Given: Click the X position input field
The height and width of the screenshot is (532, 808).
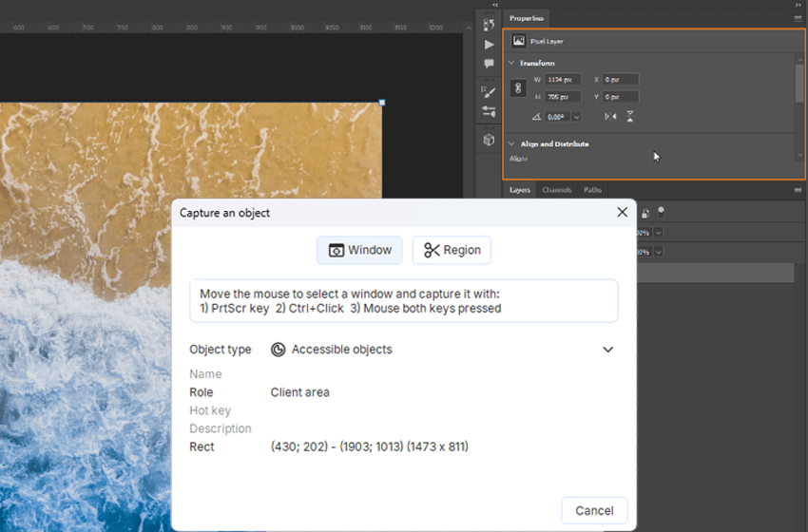Looking at the screenshot, I should point(621,80).
